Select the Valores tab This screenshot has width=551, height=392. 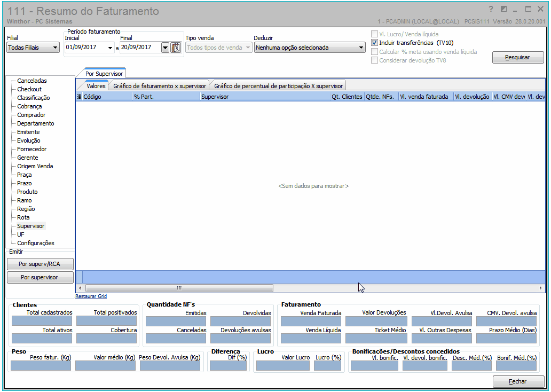coord(96,86)
